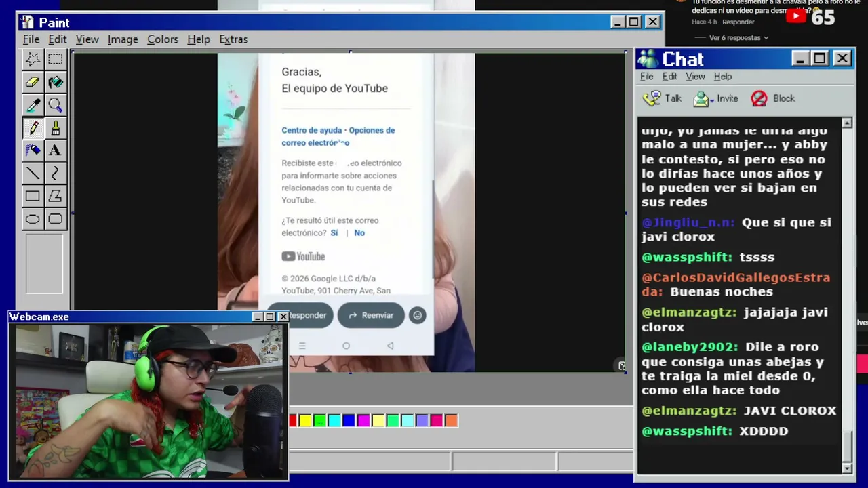
Task: Open the View menu in Chat window
Action: click(695, 77)
